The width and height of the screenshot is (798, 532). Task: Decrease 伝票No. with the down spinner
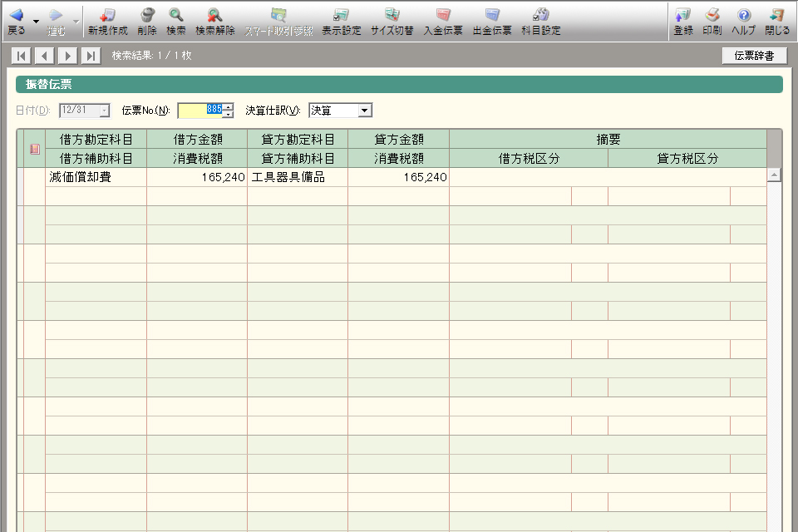[x=229, y=114]
